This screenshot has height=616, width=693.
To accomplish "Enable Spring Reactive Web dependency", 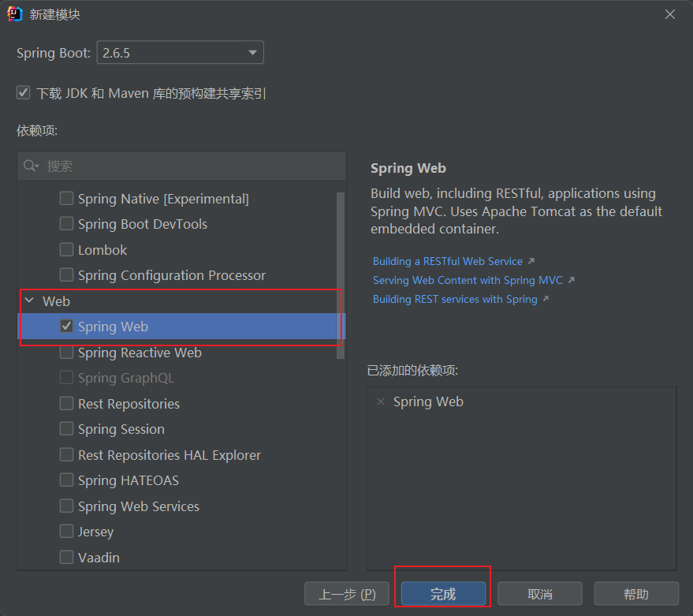I will [66, 353].
